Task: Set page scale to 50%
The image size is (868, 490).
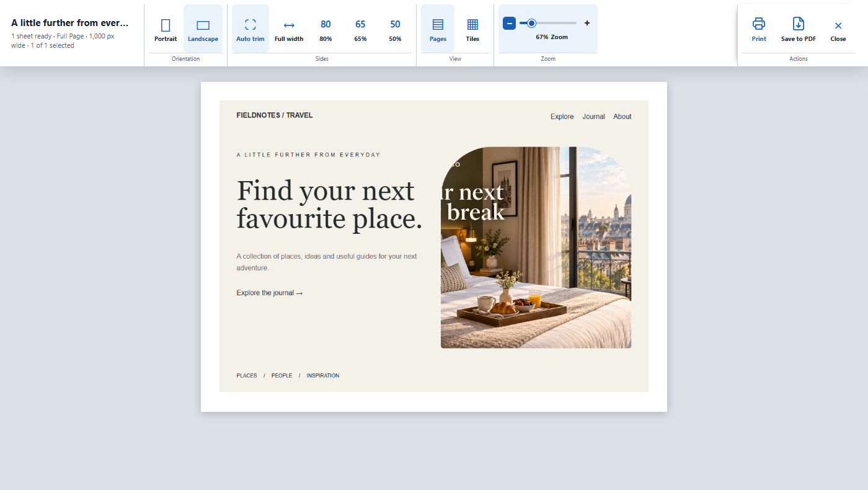Action: [395, 29]
